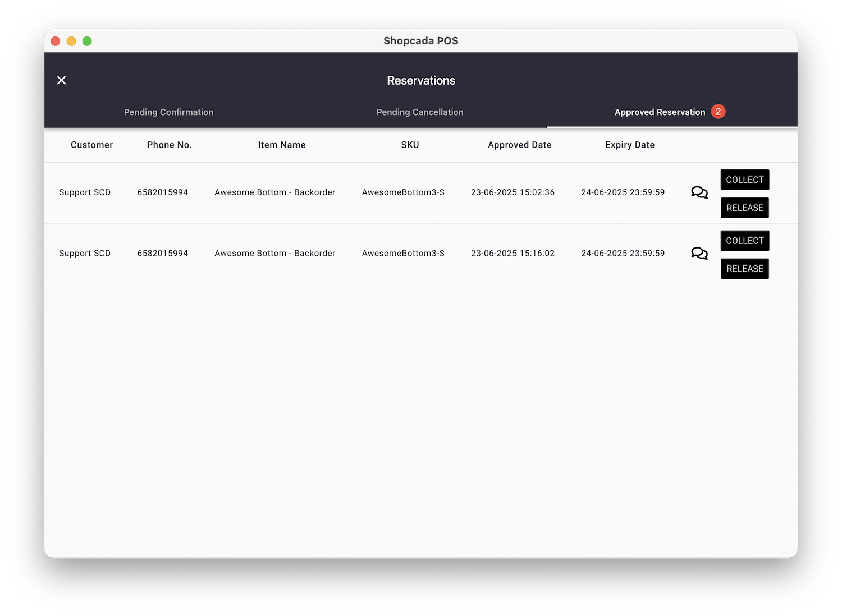Click the Customer column header
Screen dimensions: 842x616
pyautogui.click(x=92, y=145)
